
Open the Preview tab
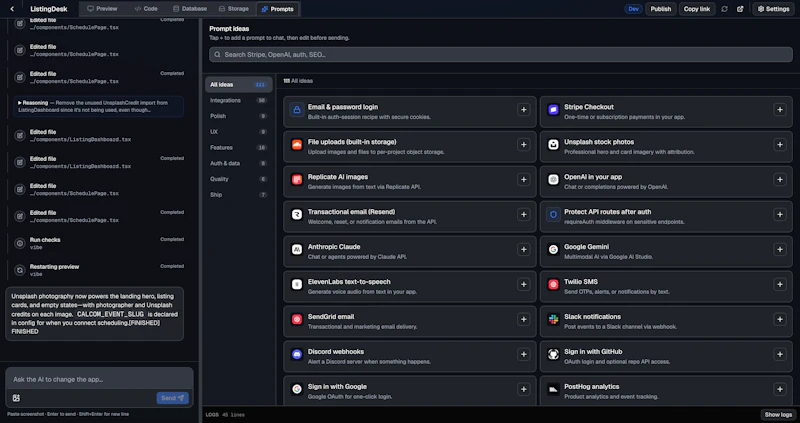[103, 9]
